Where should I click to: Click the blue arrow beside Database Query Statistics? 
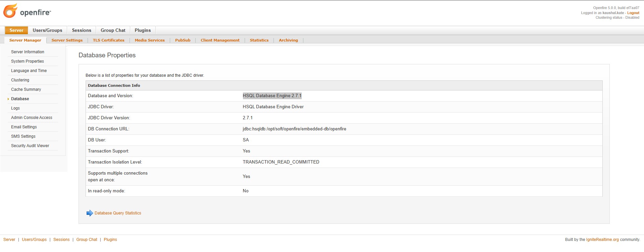[90, 213]
